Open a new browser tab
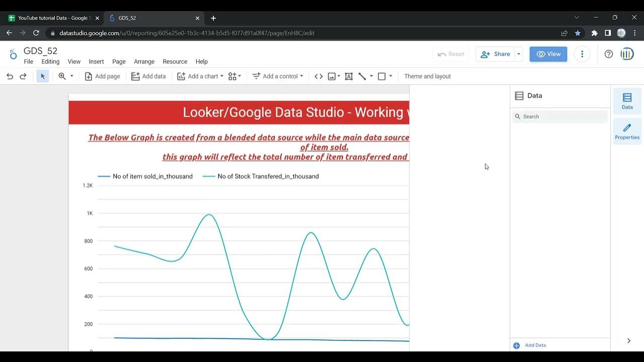 click(x=213, y=18)
